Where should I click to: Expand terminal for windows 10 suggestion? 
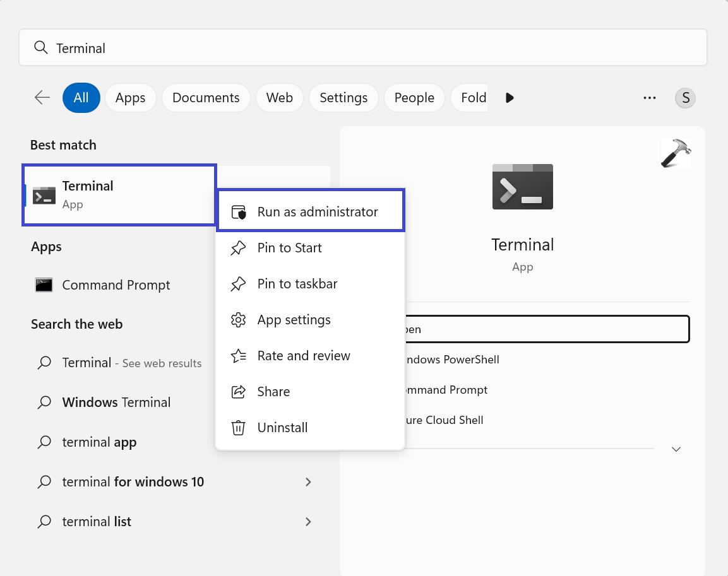tap(308, 482)
